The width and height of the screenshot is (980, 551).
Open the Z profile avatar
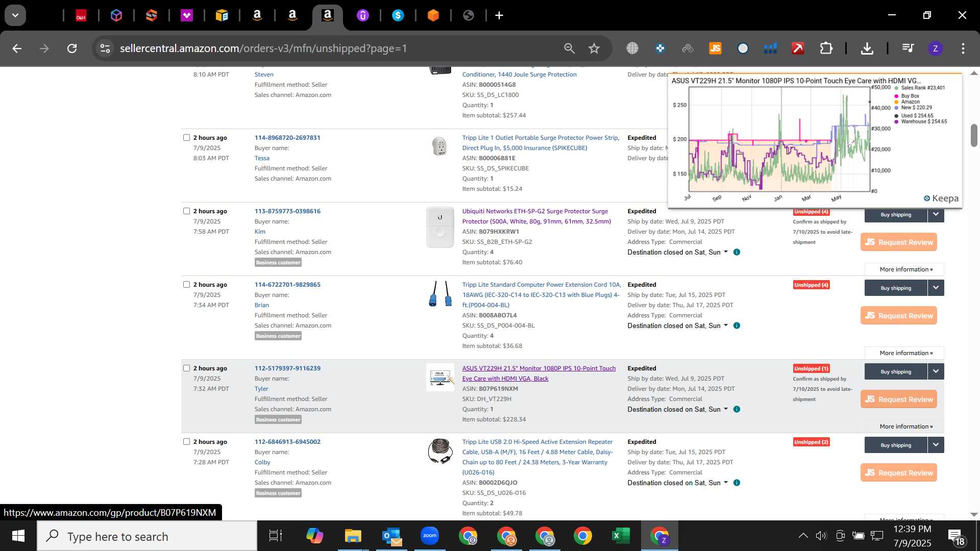click(x=935, y=48)
